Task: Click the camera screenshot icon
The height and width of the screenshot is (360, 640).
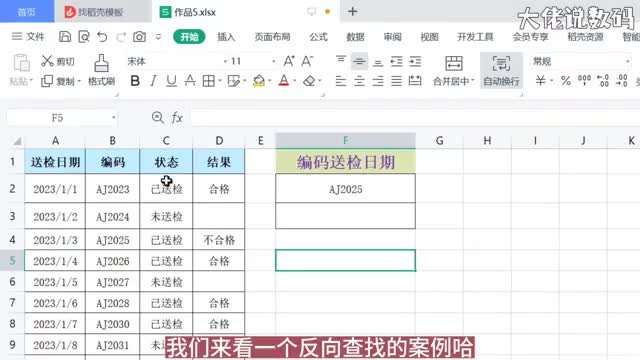Action: point(140,37)
